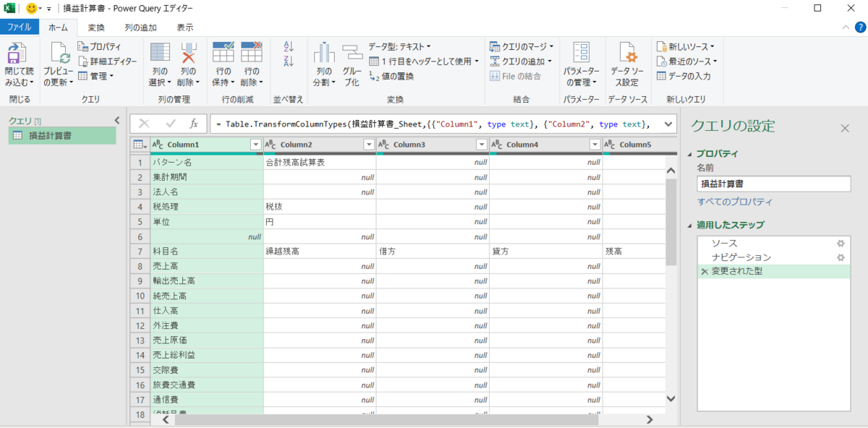Switch to the Transform (変換) tab
Image resolution: width=868 pixels, height=428 pixels.
coord(96,27)
